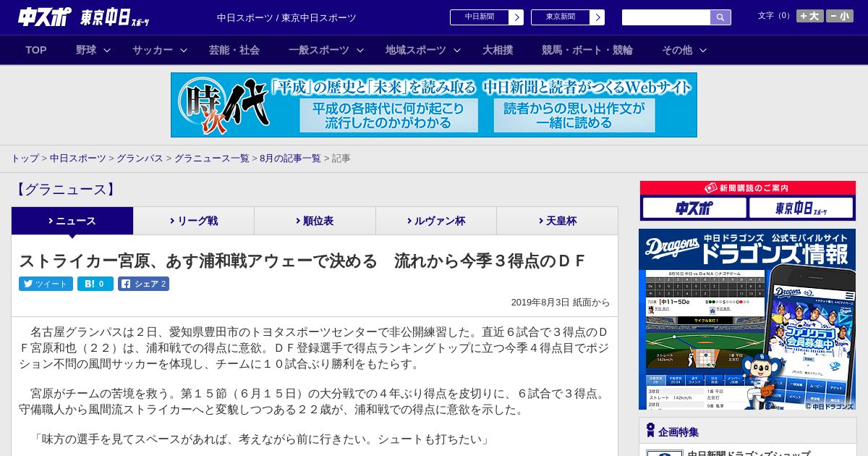Expand the 地域スポーツ dropdown chevron
Image resolution: width=868 pixels, height=456 pixels.
pyautogui.click(x=457, y=51)
